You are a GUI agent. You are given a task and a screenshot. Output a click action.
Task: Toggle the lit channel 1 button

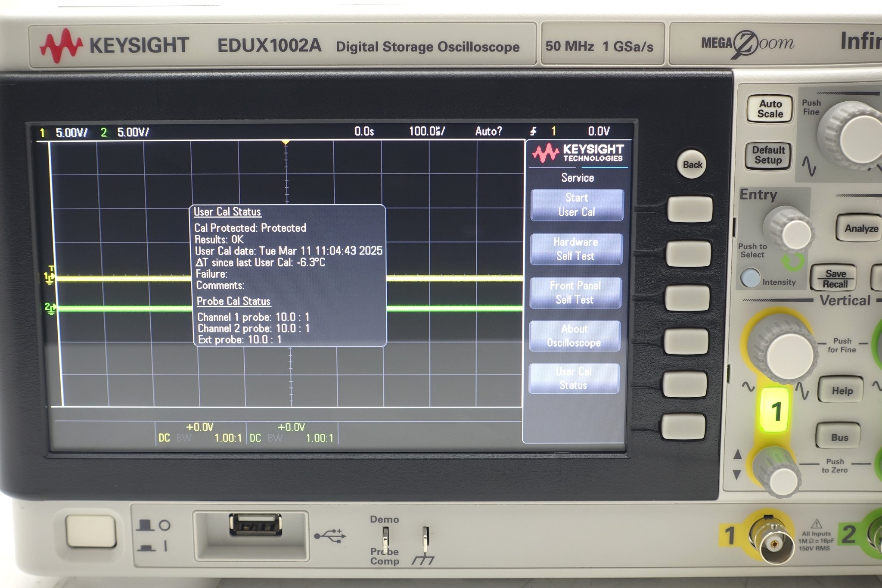point(775,411)
